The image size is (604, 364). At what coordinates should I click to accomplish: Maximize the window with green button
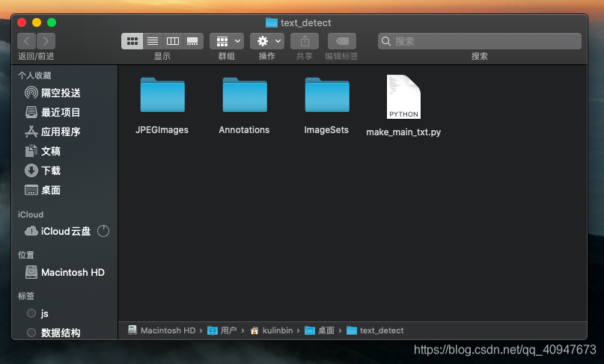point(52,22)
